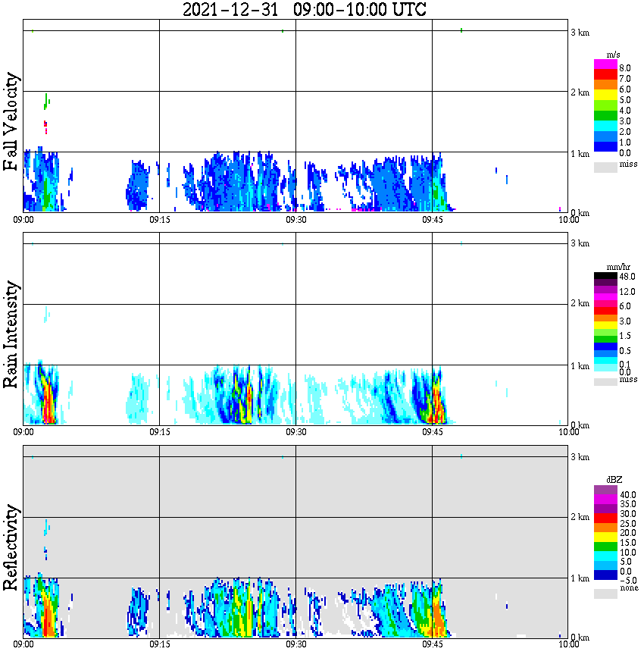Click the '-5.0' value in the dBZ legend

pos(628,581)
